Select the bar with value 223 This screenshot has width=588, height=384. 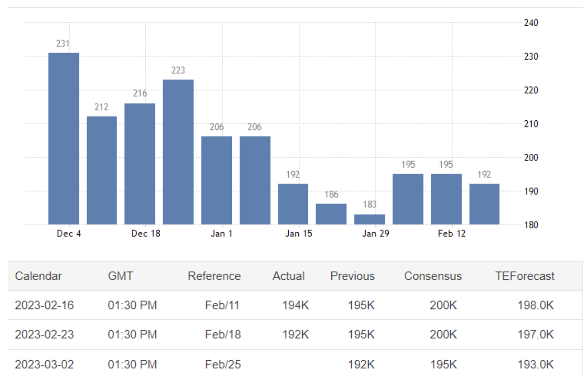tap(178, 152)
